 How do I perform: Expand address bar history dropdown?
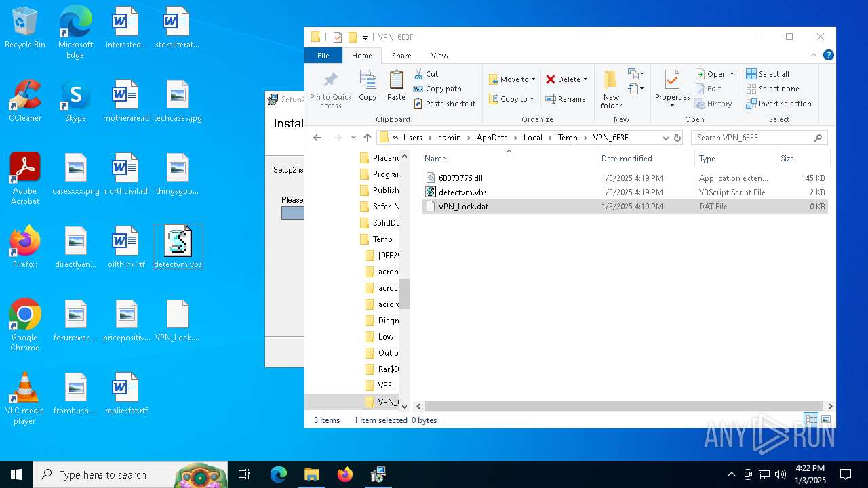[x=665, y=138]
